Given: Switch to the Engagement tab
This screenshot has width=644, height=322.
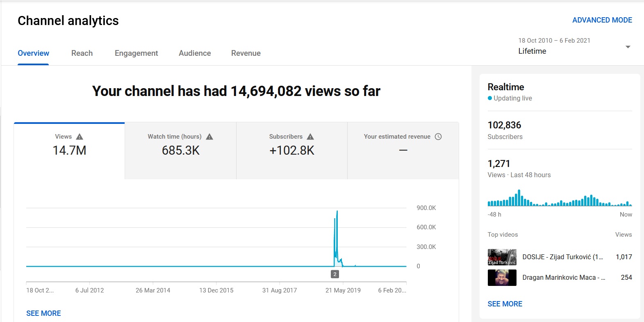Looking at the screenshot, I should pyautogui.click(x=136, y=53).
